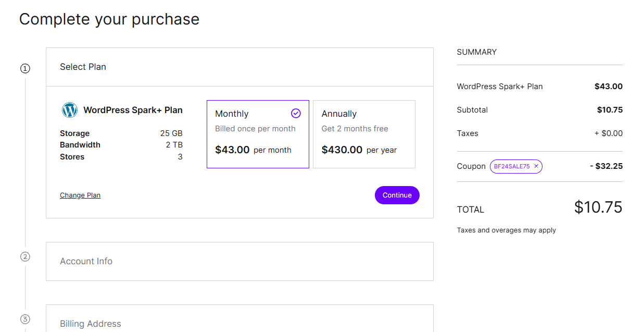The image size is (644, 332).
Task: Click the Bandwidth label
Action: (80, 145)
